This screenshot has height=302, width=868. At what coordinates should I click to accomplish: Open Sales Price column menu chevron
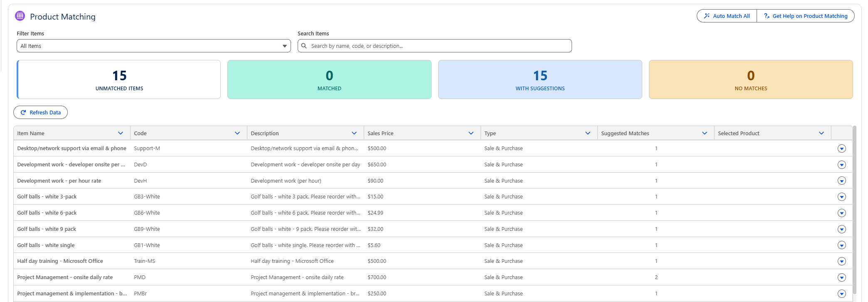471,133
